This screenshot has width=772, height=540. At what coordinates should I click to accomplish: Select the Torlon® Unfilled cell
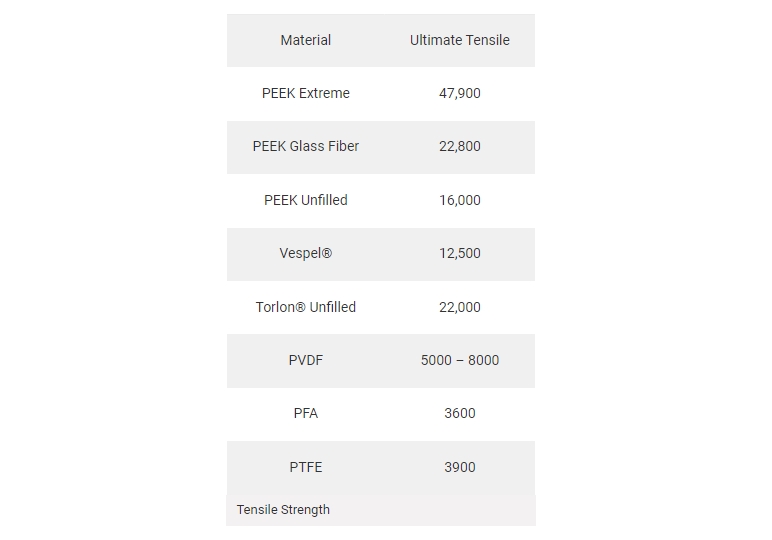[305, 307]
